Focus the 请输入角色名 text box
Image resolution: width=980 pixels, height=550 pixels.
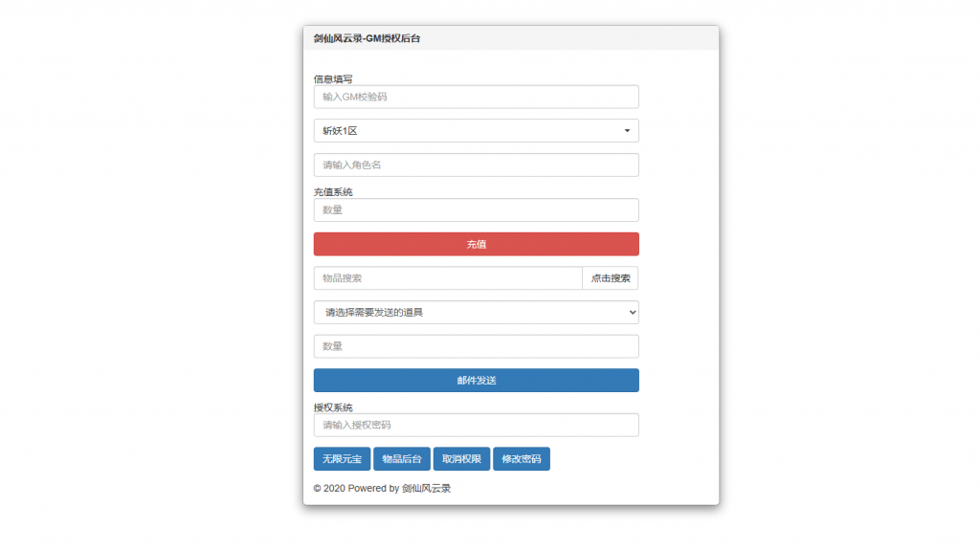click(x=476, y=165)
